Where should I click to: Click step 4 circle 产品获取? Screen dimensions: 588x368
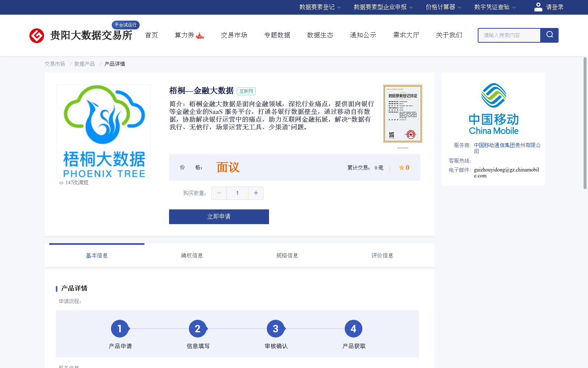point(354,329)
